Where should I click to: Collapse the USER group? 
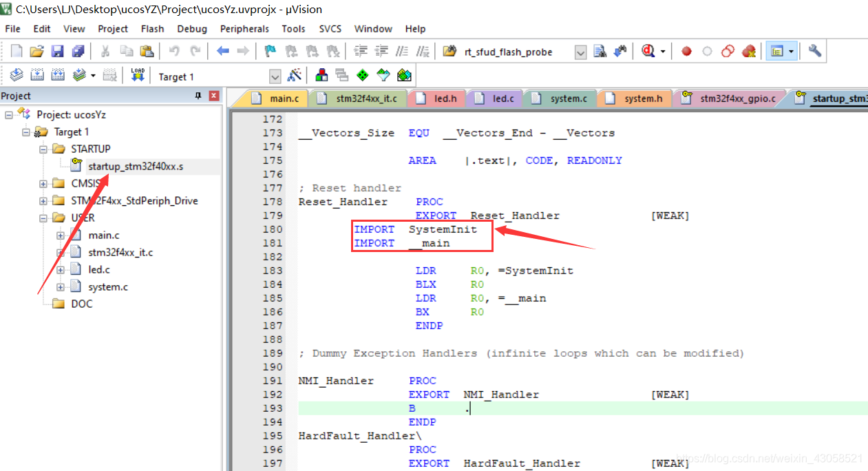(x=43, y=218)
